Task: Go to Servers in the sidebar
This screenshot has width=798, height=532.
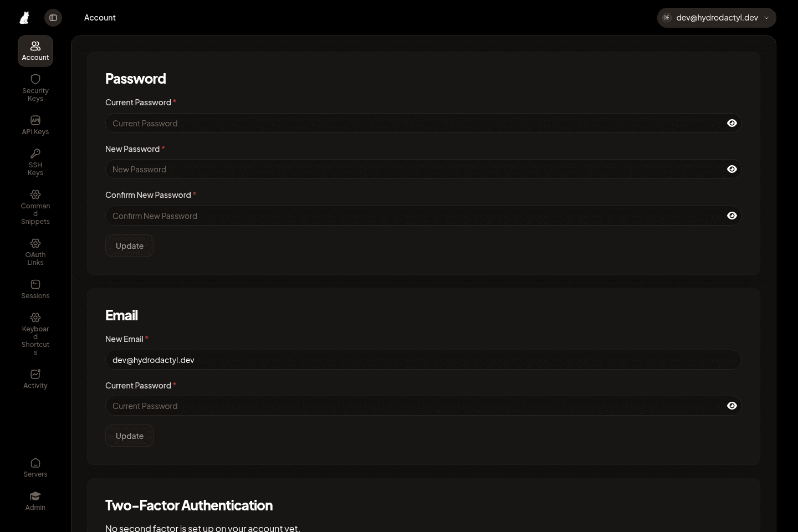Action: click(35, 468)
